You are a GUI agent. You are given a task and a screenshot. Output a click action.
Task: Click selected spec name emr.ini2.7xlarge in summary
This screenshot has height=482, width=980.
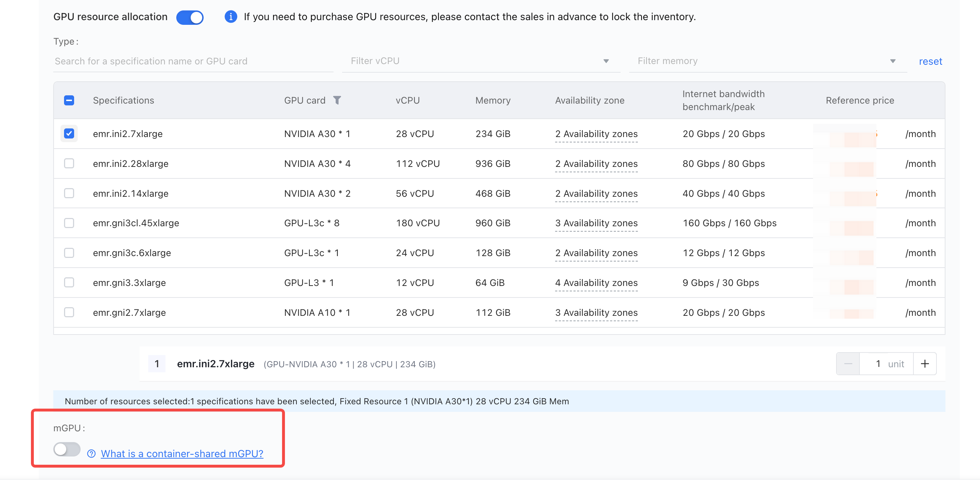tap(216, 364)
